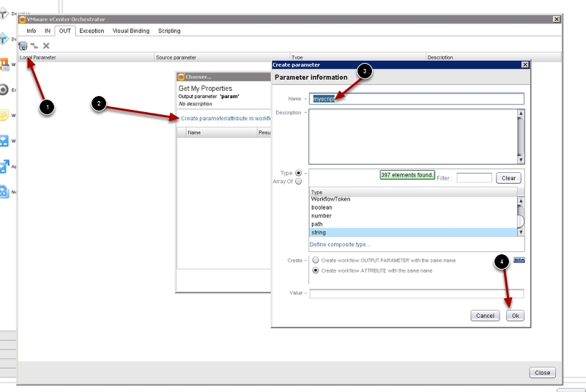Screen dimensions: 586x392
Task: Switch to the Visual Binding tab
Action: [131, 31]
